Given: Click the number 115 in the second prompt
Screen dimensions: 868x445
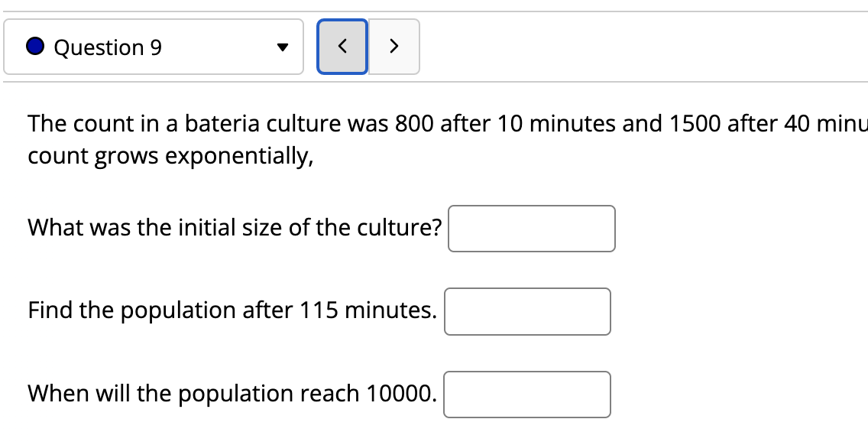Looking at the screenshot, I should pos(319,310).
